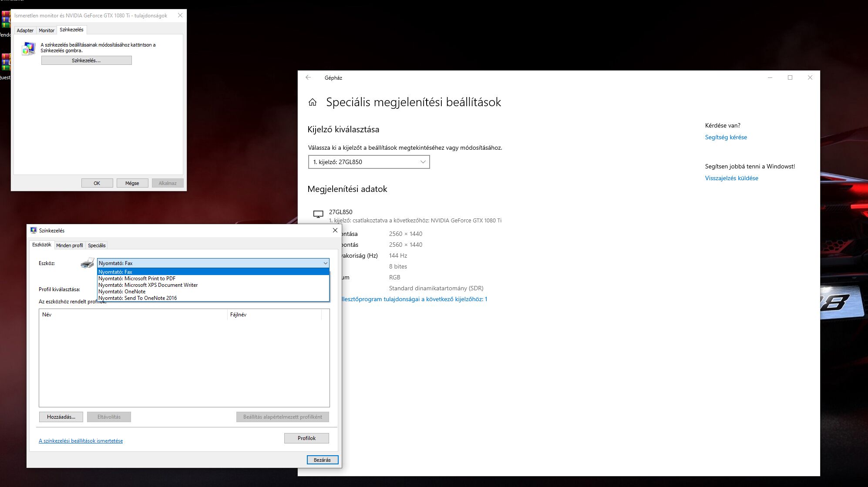This screenshot has width=868, height=487.
Task: Click the Home icon in Settings
Action: [x=313, y=102]
